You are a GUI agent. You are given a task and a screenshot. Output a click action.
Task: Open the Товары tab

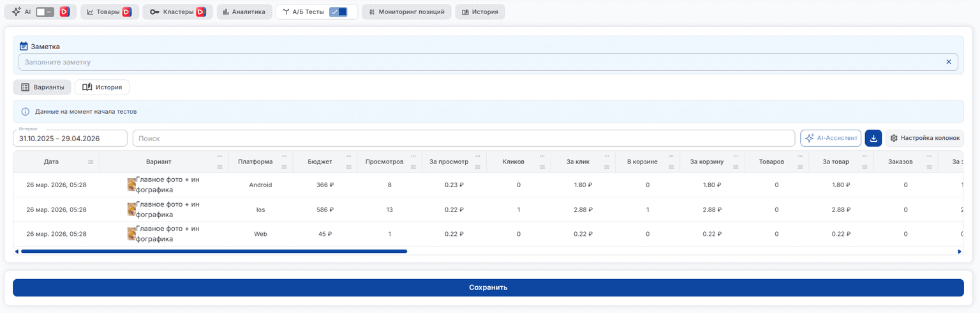pos(110,11)
